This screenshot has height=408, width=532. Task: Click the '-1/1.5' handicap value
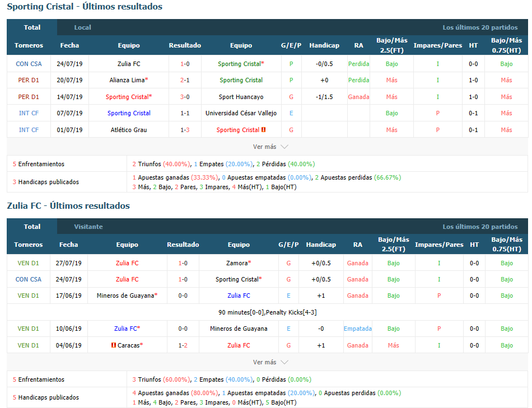pos(324,97)
